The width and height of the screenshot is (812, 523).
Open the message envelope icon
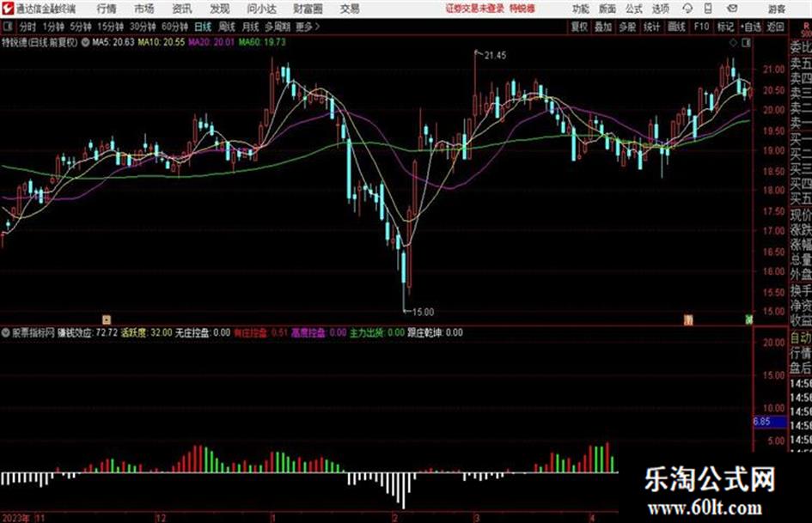click(732, 9)
